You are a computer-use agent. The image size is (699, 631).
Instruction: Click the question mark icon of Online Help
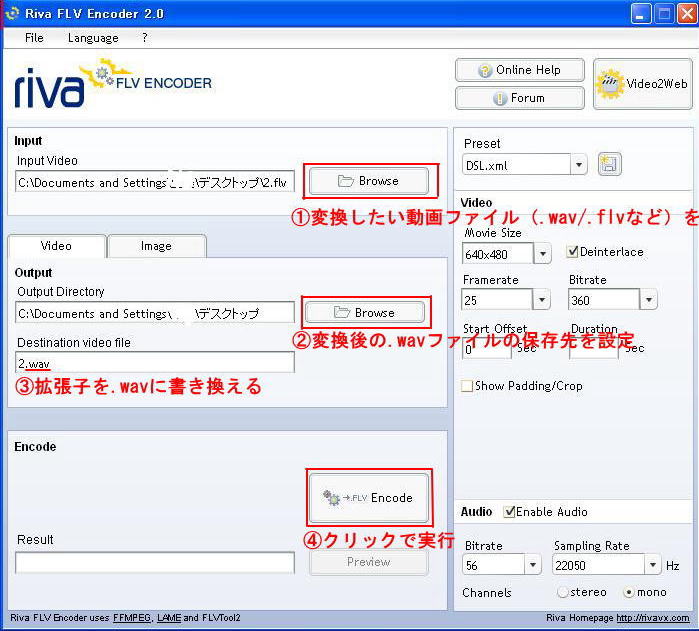[485, 70]
